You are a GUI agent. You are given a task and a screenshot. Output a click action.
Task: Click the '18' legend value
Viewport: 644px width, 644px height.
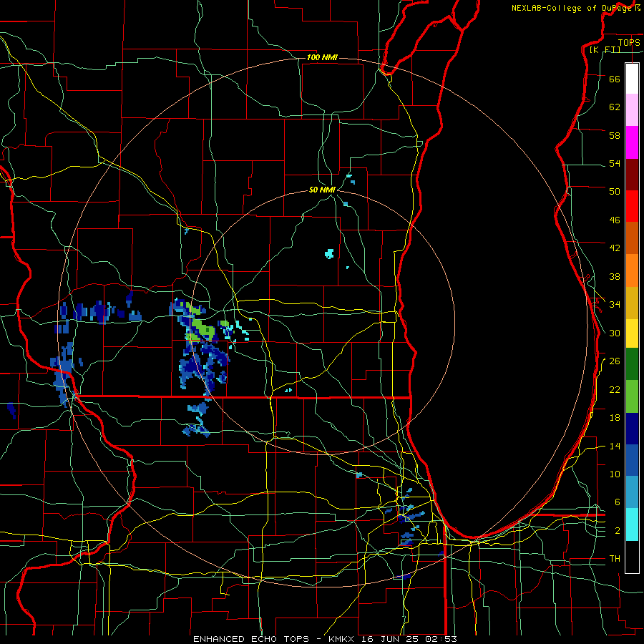click(615, 418)
